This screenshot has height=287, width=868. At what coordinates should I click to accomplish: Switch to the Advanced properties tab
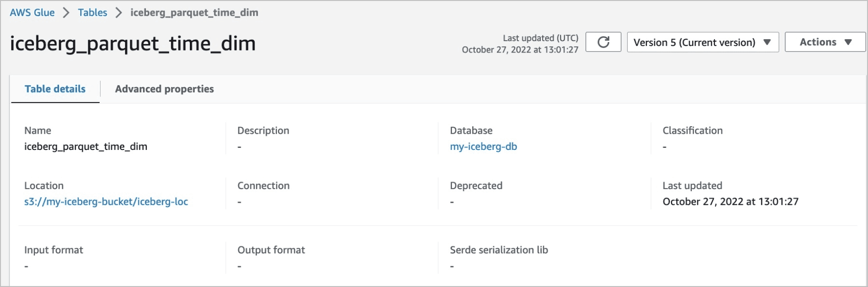pyautogui.click(x=163, y=89)
